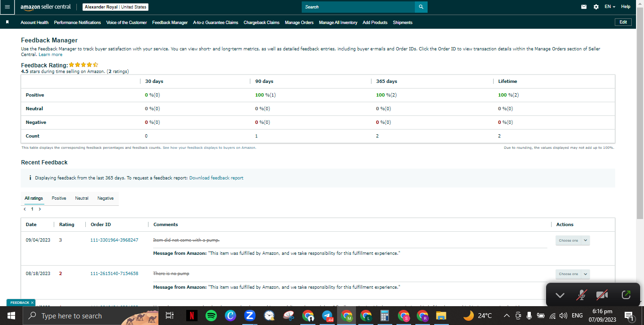Screen dimensions: 644x325
Task: Open Choose one dropdown for order 111-3301964-3968247
Action: [x=572, y=240]
